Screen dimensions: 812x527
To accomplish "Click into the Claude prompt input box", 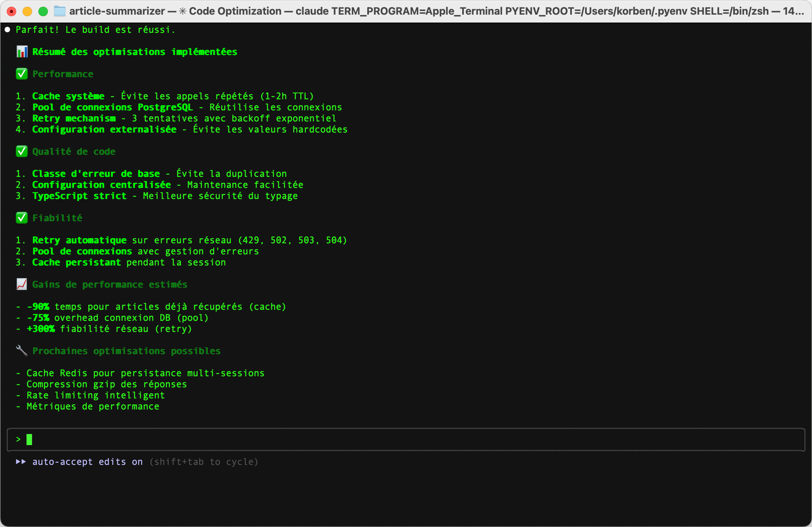I will click(406, 440).
